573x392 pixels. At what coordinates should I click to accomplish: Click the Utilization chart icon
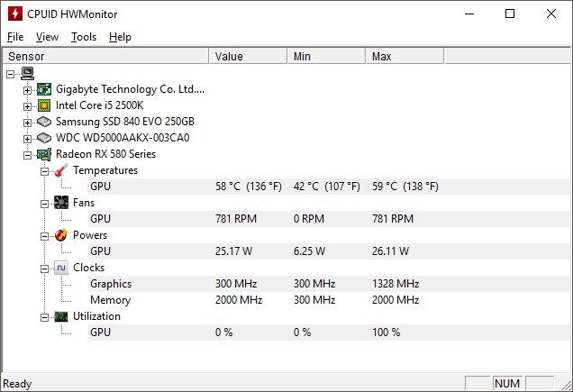click(60, 316)
